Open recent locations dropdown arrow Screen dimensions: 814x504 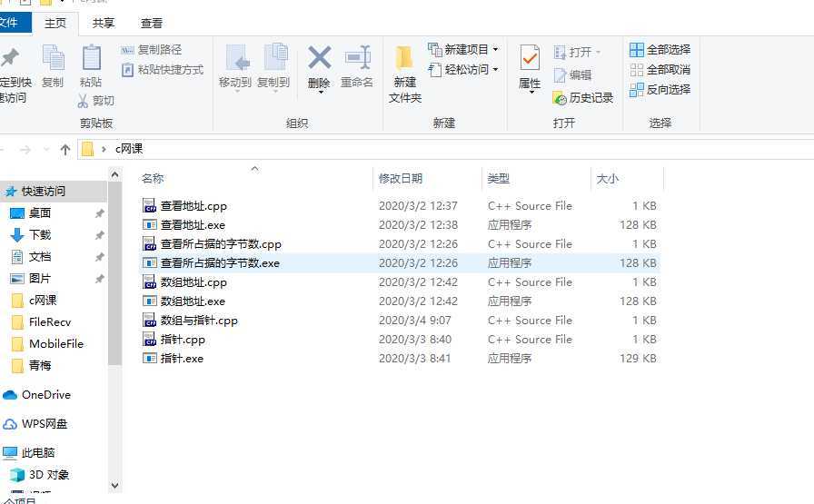point(46,150)
